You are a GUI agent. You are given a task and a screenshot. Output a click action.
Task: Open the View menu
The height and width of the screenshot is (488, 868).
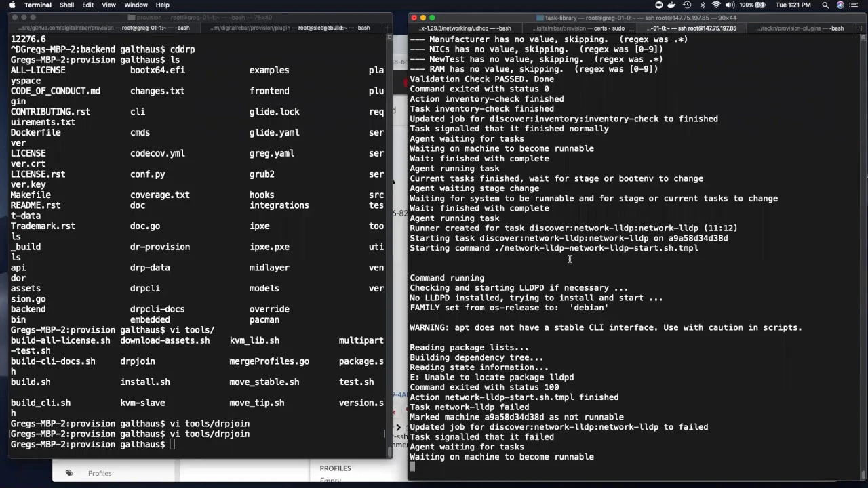pyautogui.click(x=108, y=5)
